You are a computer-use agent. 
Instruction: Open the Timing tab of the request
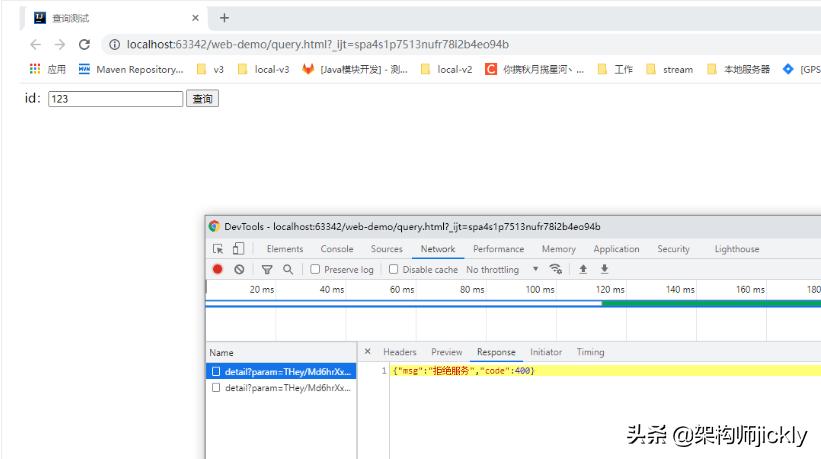coord(590,352)
